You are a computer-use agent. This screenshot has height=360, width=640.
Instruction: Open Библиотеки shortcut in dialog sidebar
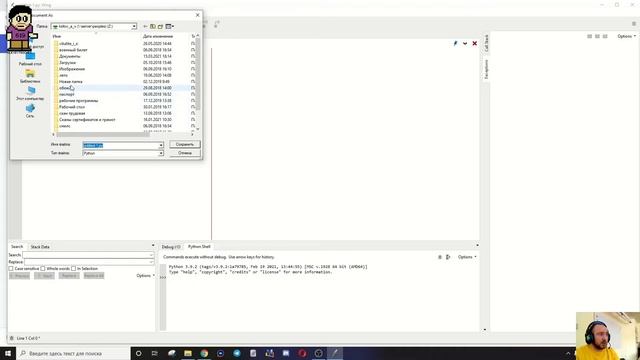[30, 76]
